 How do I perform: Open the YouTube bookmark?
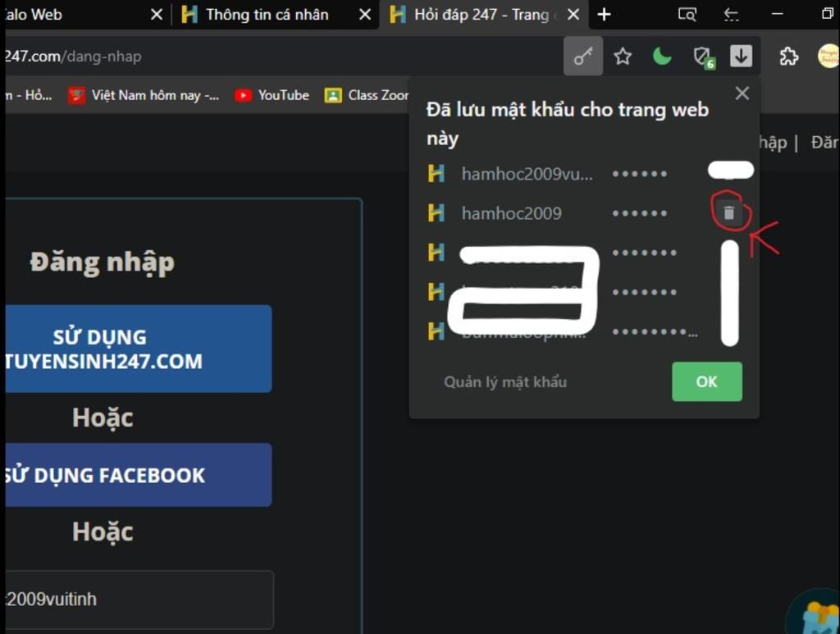pos(272,95)
